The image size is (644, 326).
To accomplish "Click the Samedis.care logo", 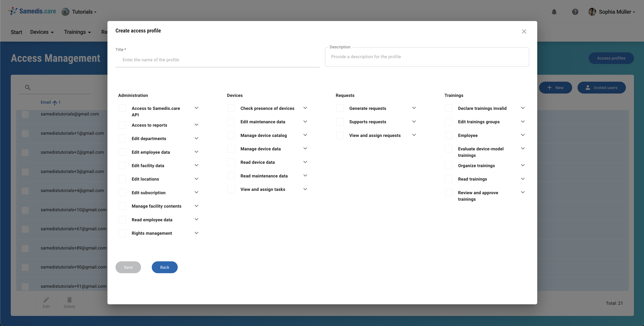I will tap(32, 11).
